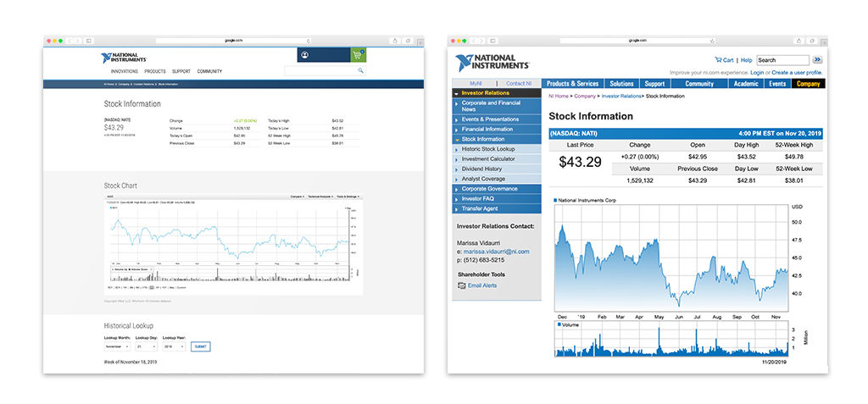Click the new tab plus in left browser
The image size is (868, 404).
point(420,41)
